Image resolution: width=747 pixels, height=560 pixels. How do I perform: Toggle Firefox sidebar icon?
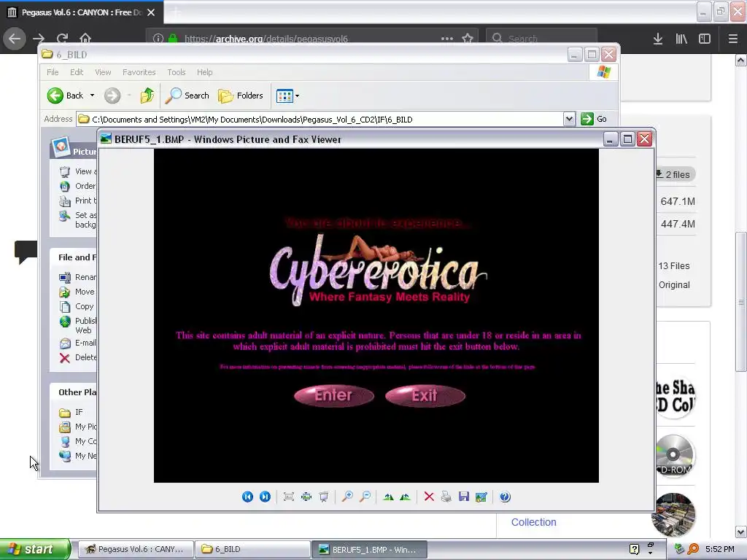705,39
